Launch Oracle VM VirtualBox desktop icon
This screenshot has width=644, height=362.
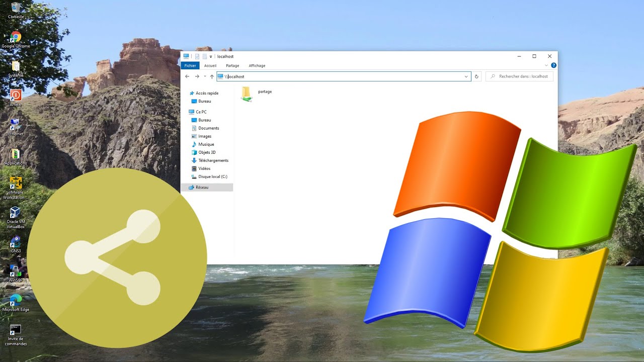point(16,217)
